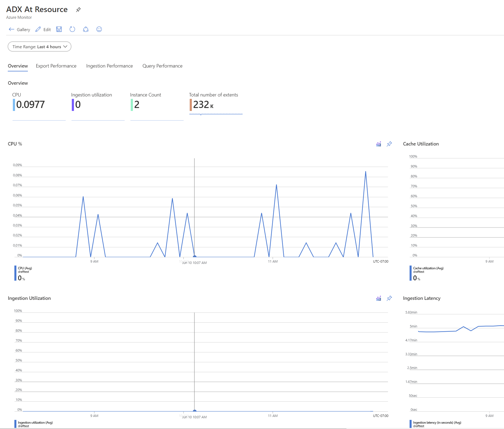Viewport: 504px width, 429px height.
Task: Click the Cache utilization legend color swatch
Action: click(410, 273)
